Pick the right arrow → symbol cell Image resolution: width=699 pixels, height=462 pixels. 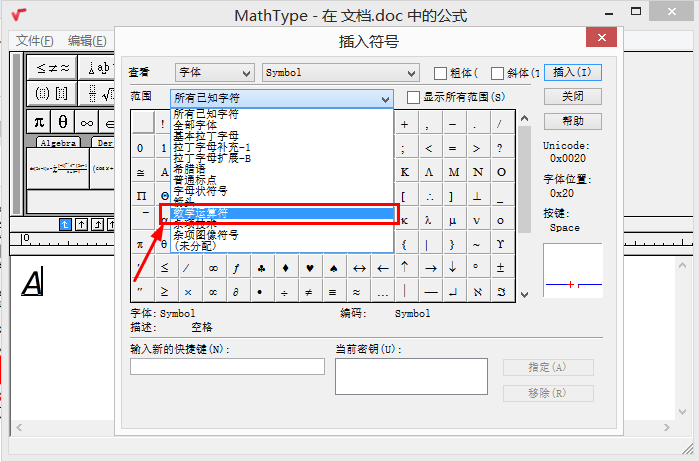point(431,268)
